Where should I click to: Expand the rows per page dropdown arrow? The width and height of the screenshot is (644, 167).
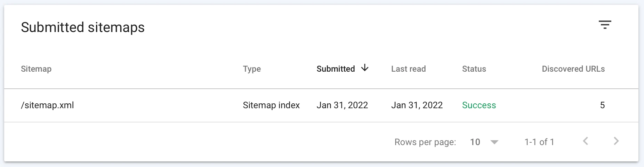494,142
